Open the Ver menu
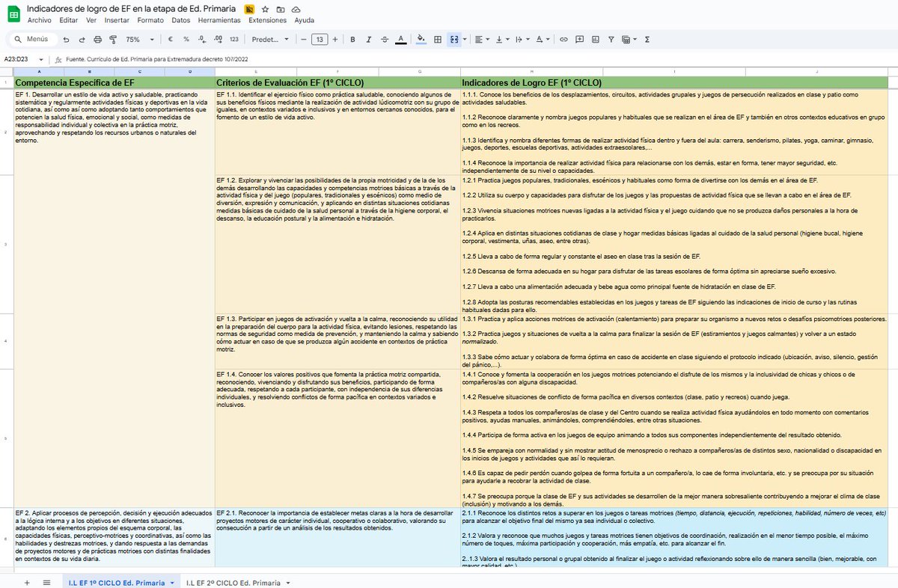 click(91, 20)
